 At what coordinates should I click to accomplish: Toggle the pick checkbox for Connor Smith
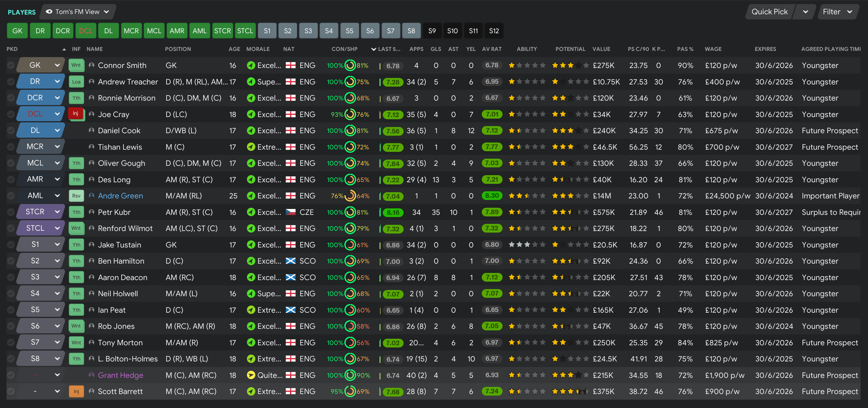click(11, 65)
